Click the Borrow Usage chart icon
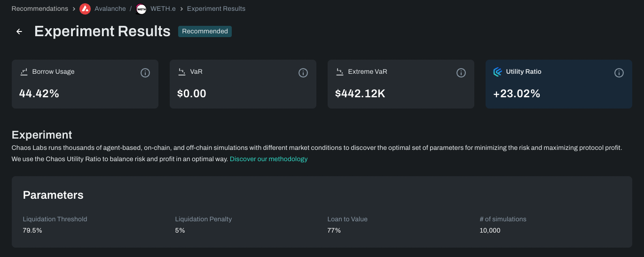Viewport: 644px width, 257px height. tap(24, 72)
